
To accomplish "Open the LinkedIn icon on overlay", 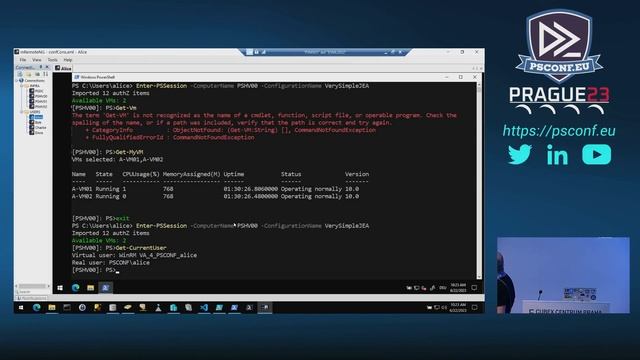I will pyautogui.click(x=557, y=155).
